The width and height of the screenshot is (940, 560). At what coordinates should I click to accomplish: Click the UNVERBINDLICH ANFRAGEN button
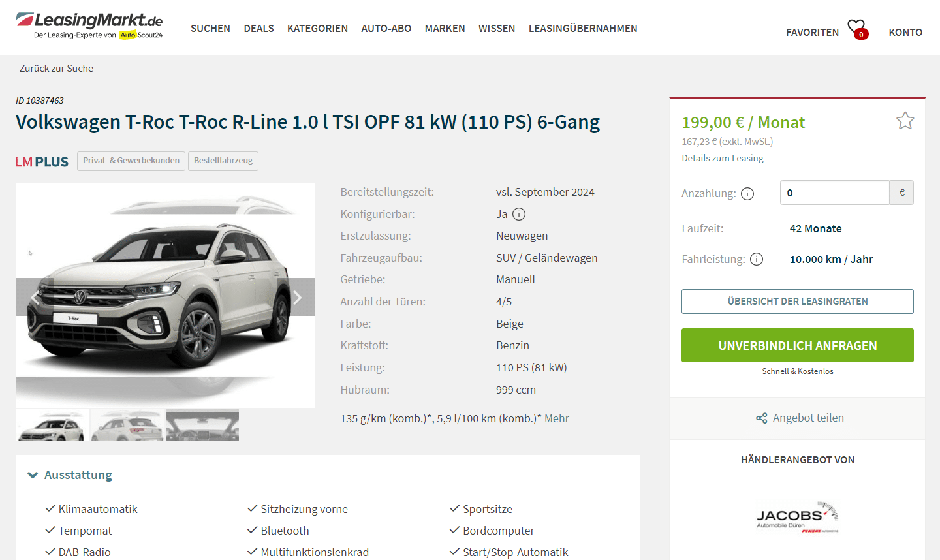[x=798, y=345]
